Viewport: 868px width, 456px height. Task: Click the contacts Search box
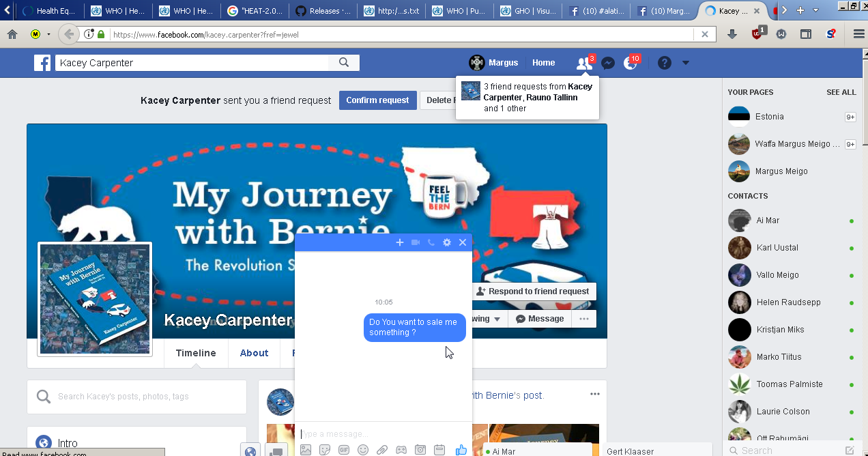click(x=785, y=450)
